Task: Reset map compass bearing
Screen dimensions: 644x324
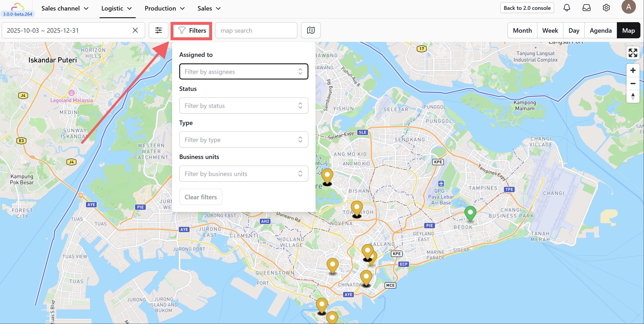Action: coord(633,96)
